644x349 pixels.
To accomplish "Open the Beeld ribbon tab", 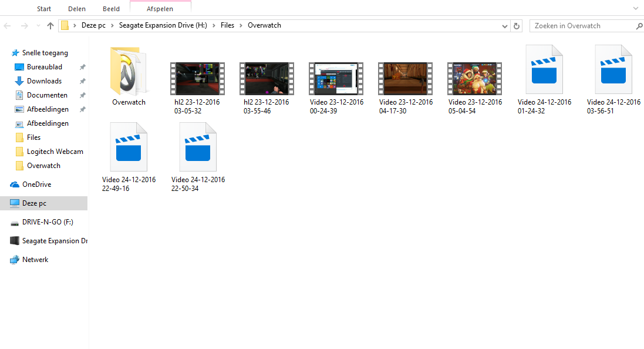I will pyautogui.click(x=112, y=9).
